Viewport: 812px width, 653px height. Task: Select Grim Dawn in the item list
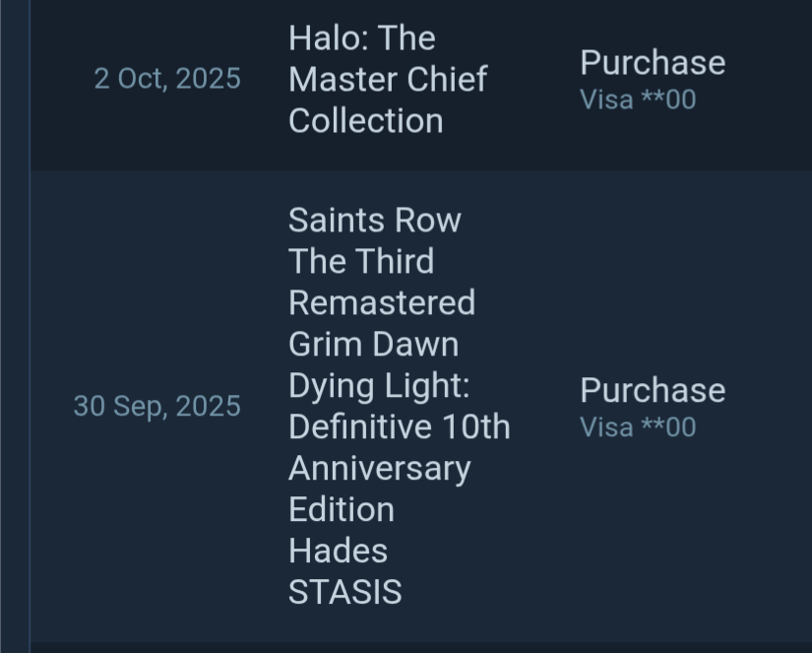pyautogui.click(x=373, y=344)
